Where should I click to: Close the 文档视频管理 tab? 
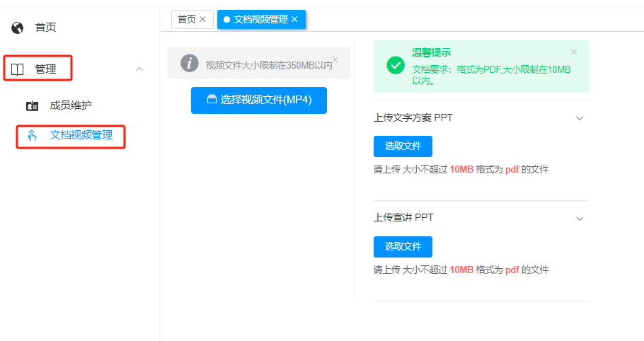pyautogui.click(x=294, y=19)
